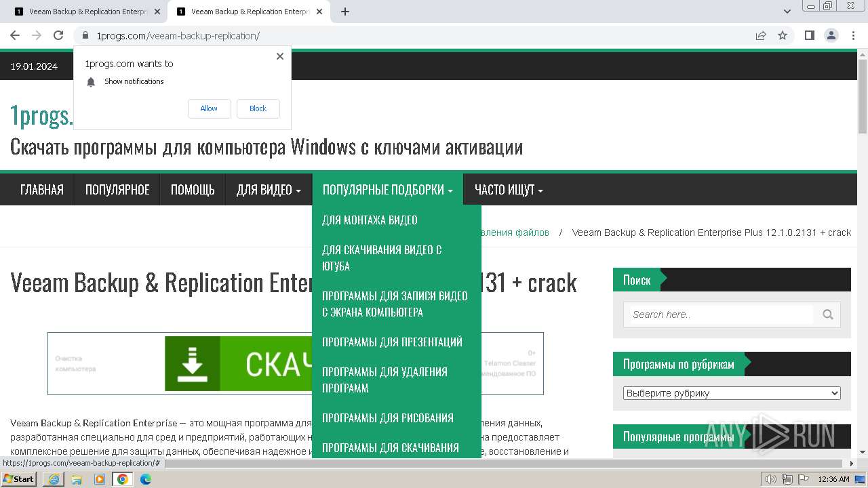The height and width of the screenshot is (488, 868).
Task: Go to ГЛАВНАЯ in navigation bar
Action: [42, 190]
